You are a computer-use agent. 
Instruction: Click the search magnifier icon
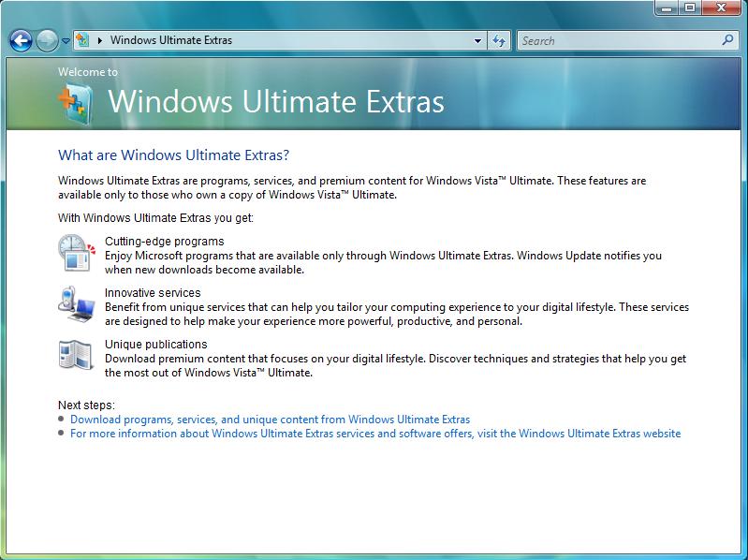728,40
